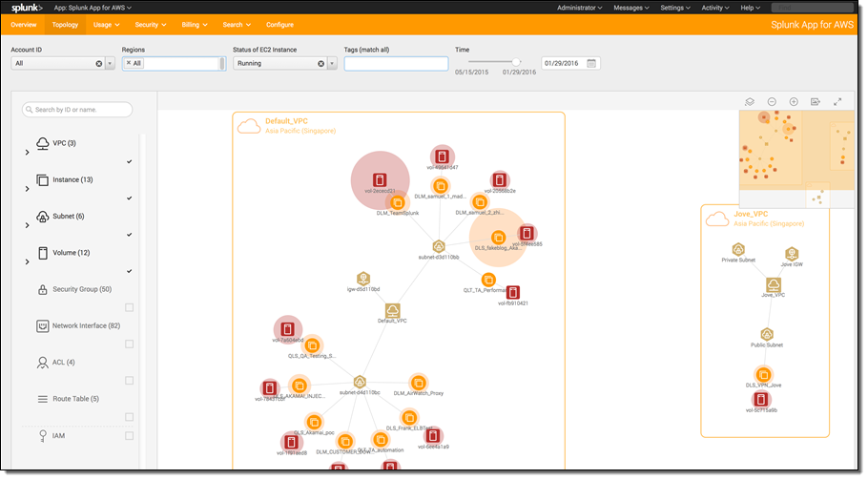
Task: Zoom in using the plus icon
Action: [x=794, y=101]
